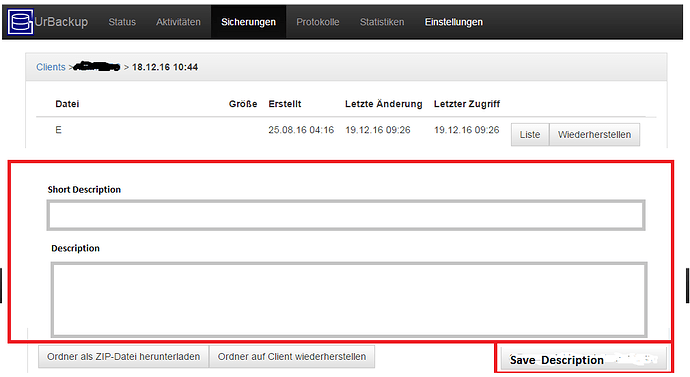This screenshot has width=690, height=377.
Task: Click Ordner als ZIP-Datei herunterladen
Action: click(x=124, y=356)
